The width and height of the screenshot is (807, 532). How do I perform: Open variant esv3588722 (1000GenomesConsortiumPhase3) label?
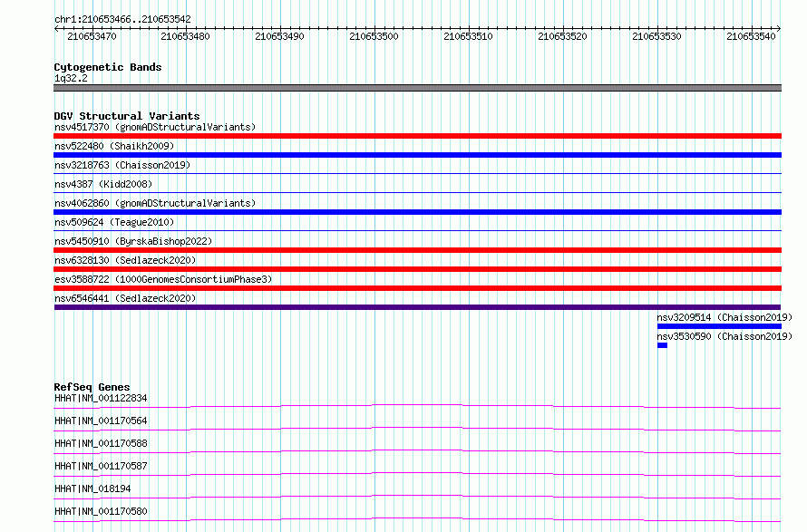[x=163, y=279]
